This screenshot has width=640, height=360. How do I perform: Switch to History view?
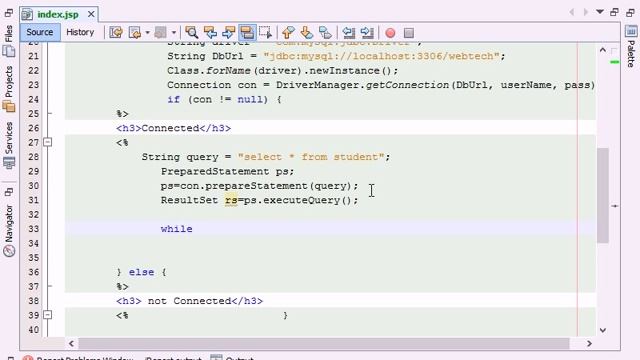pos(80,32)
